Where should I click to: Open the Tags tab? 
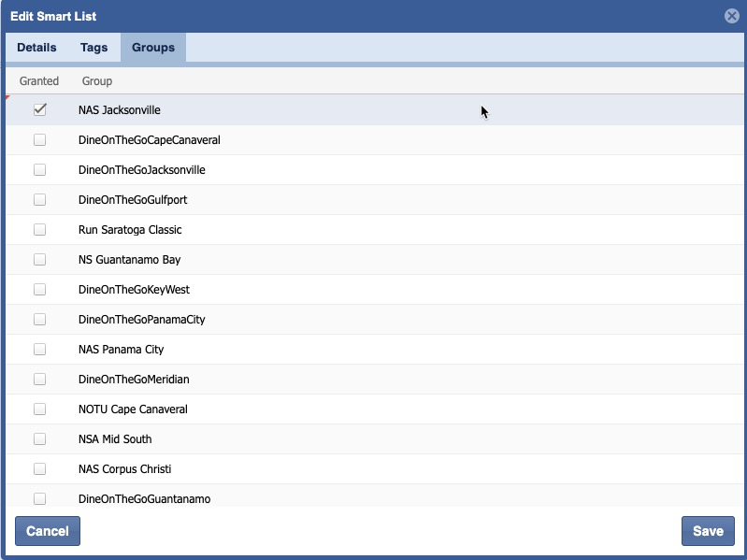(x=93, y=48)
